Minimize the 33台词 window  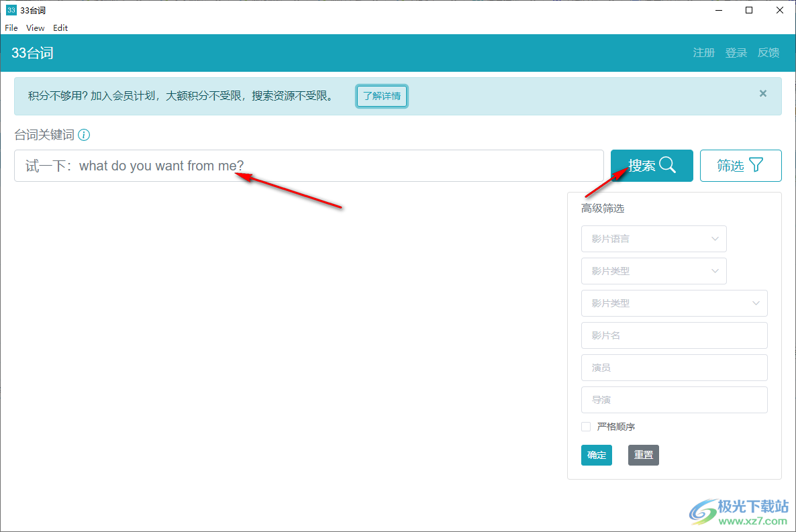pos(718,10)
